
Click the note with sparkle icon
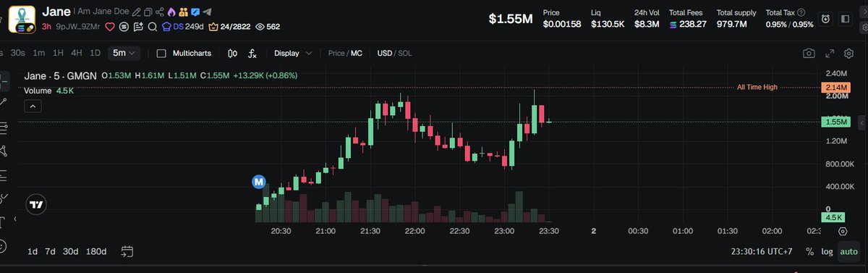(x=138, y=27)
